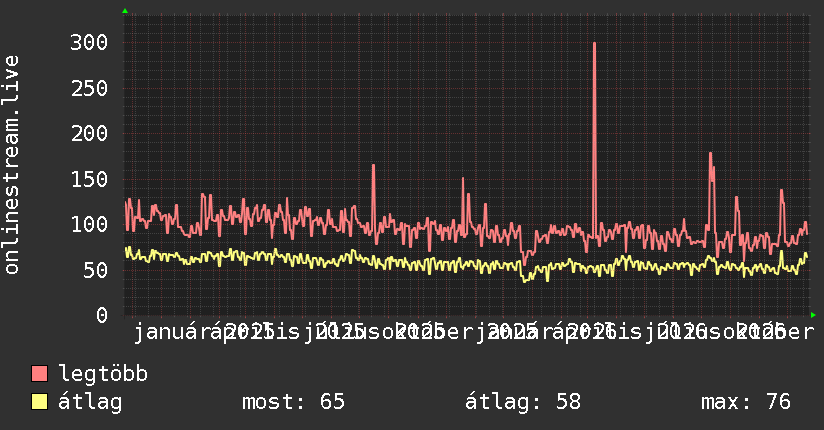The height and width of the screenshot is (430, 824).
Task: Click the onlinestream.live axis title
Action: coord(12,165)
